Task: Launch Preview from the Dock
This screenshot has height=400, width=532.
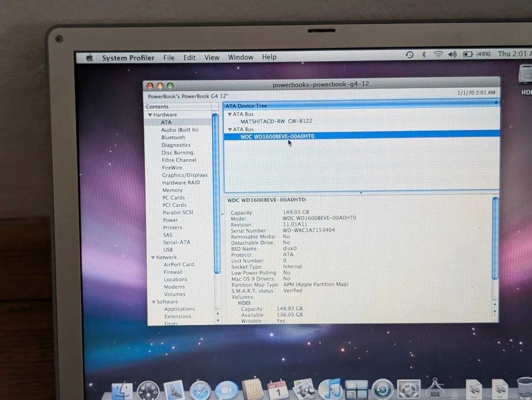Action: click(x=304, y=389)
